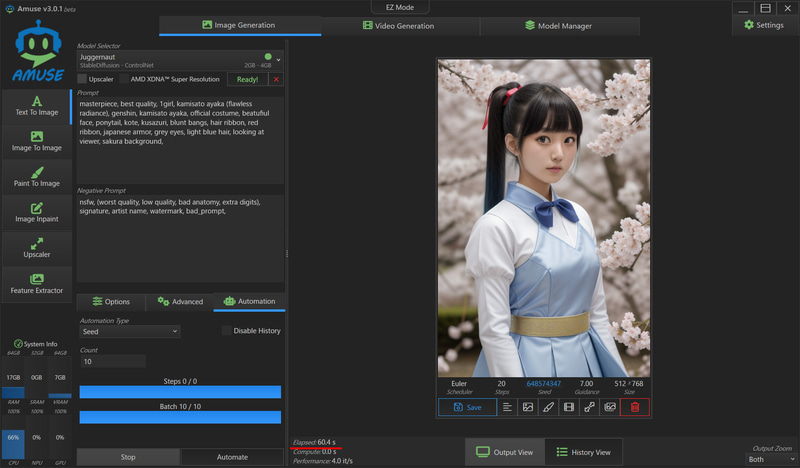Click the EZ Mode button
Viewport: 800px width, 468px height.
tap(400, 7)
